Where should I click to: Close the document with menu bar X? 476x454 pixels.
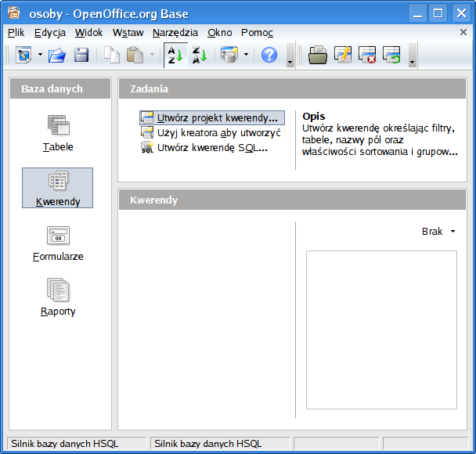(463, 32)
